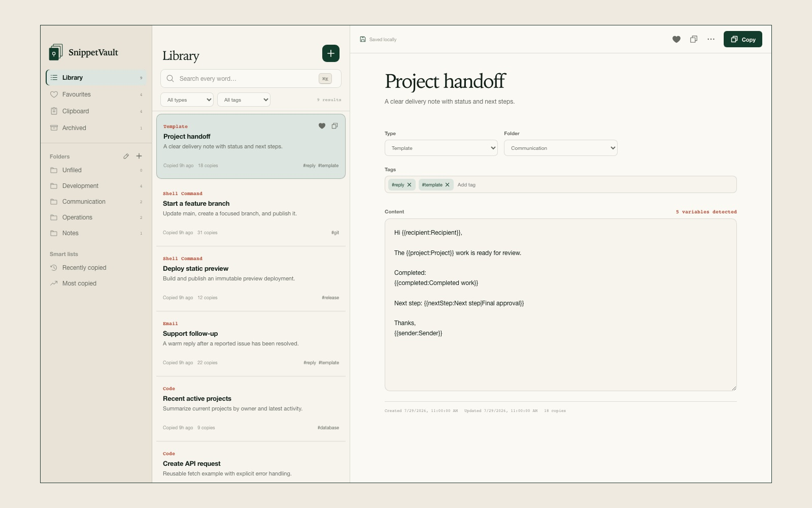Open the All tags filter dropdown
This screenshot has height=508, width=812.
point(244,100)
